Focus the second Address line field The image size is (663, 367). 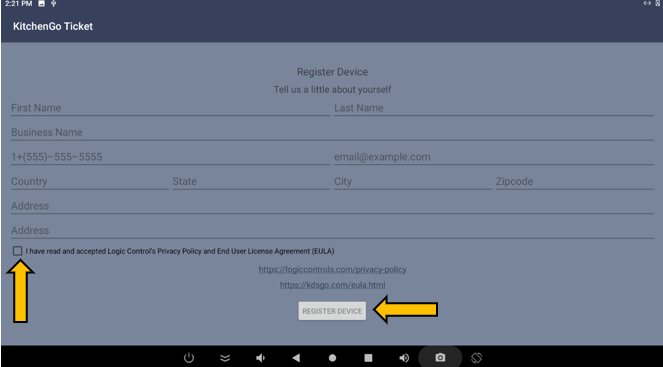pos(332,231)
